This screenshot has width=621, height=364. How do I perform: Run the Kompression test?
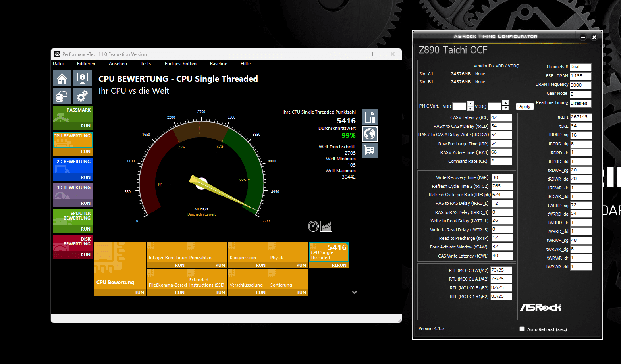pos(261,265)
